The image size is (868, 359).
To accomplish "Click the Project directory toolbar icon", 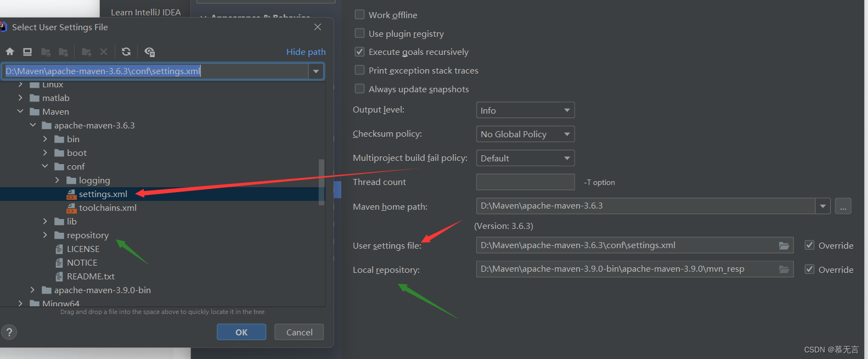I will (46, 52).
